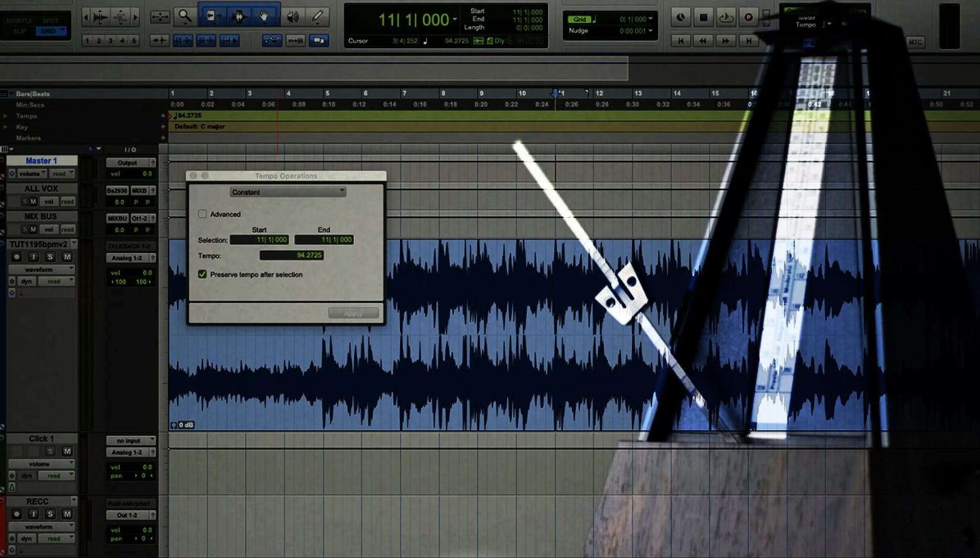Zoom out horizontally with left arrow
This screenshot has height=558, width=980.
[x=86, y=17]
